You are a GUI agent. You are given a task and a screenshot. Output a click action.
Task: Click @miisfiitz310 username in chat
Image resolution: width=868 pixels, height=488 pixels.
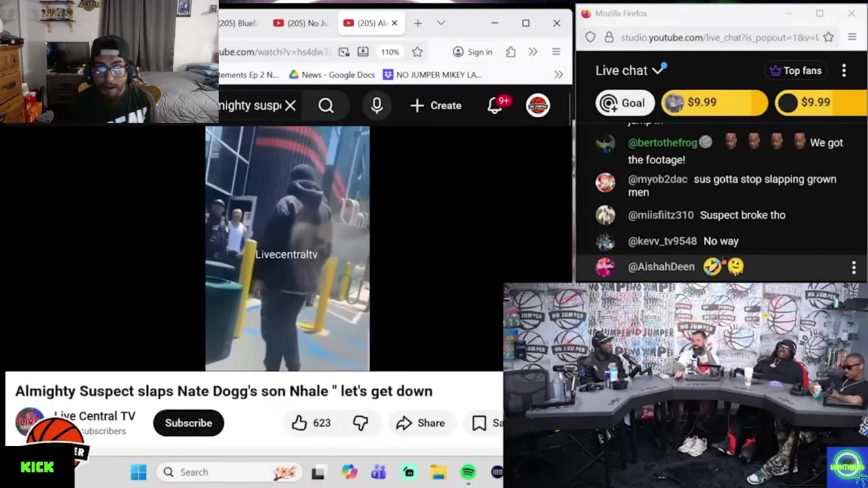660,216
